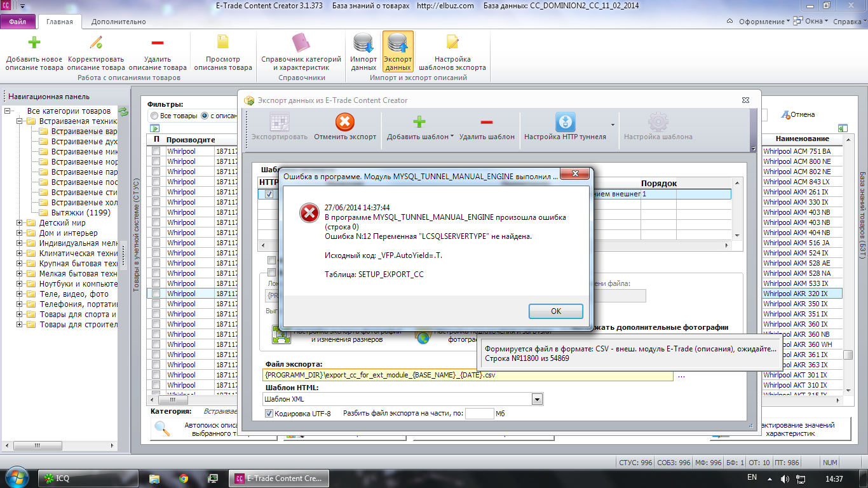Viewport: 868px width, 488px height.
Task: Click the volume speaker tray icon
Action: 785,478
